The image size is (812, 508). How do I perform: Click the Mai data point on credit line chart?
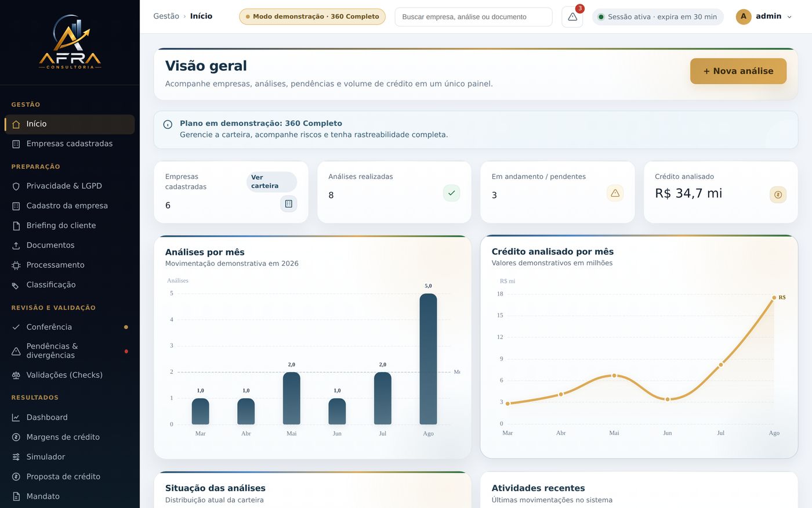(x=614, y=376)
